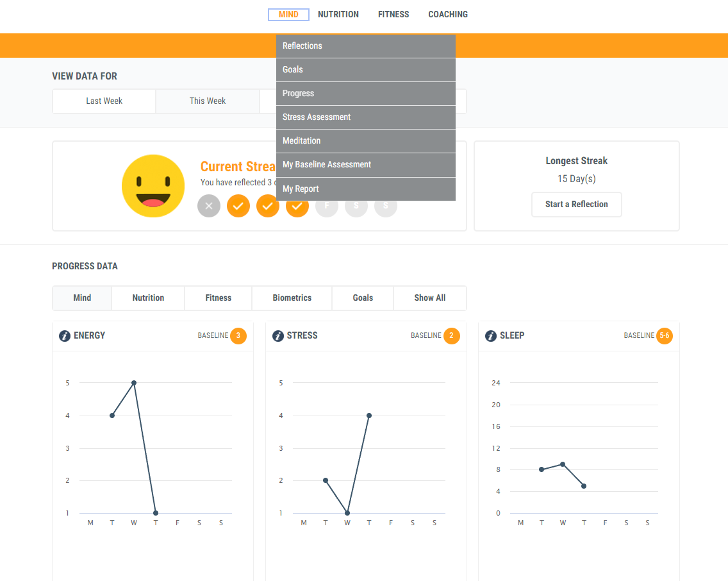Expand the FITNESS navigation menu
728x581 pixels.
(393, 15)
